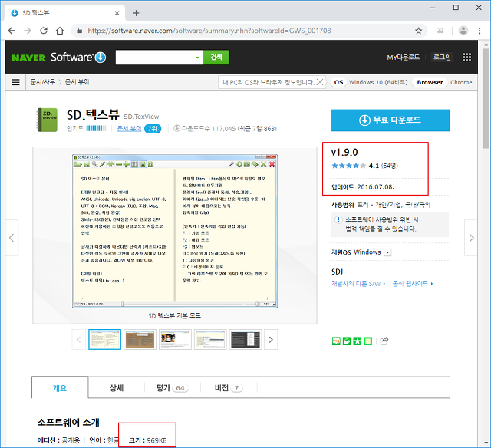Screen dimensions: 491x448
Task: Click the free download button
Action: click(390, 120)
